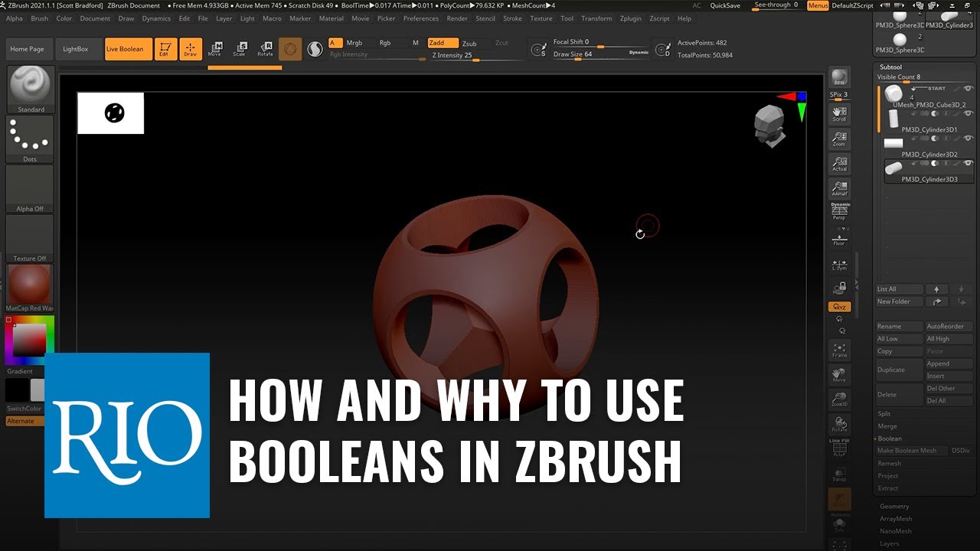Expand the Split section
980x551 pixels.
884,414
